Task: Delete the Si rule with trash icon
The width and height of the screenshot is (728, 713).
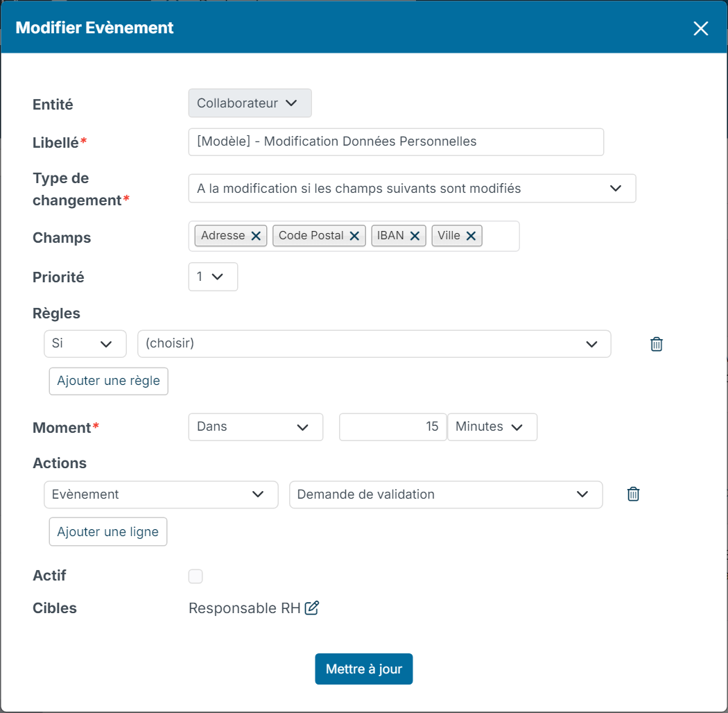Action: 656,344
